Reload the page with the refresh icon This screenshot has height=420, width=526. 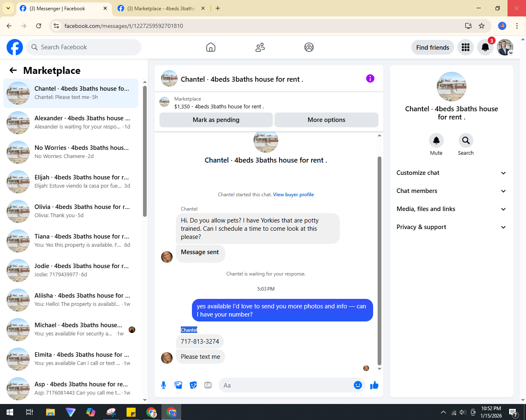(39, 26)
